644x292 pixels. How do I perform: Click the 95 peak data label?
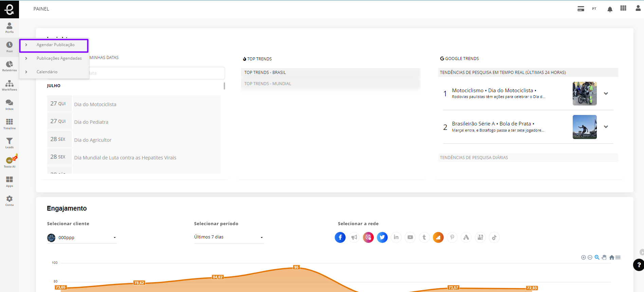296,267
